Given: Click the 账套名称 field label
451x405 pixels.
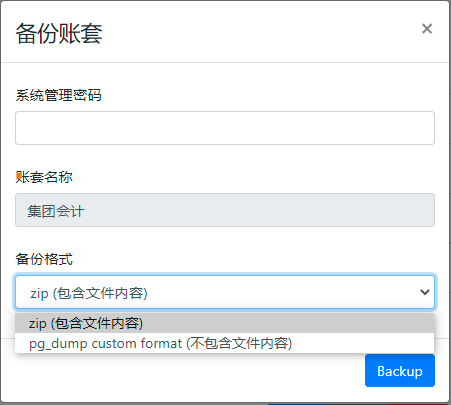Looking at the screenshot, I should coord(44,177).
